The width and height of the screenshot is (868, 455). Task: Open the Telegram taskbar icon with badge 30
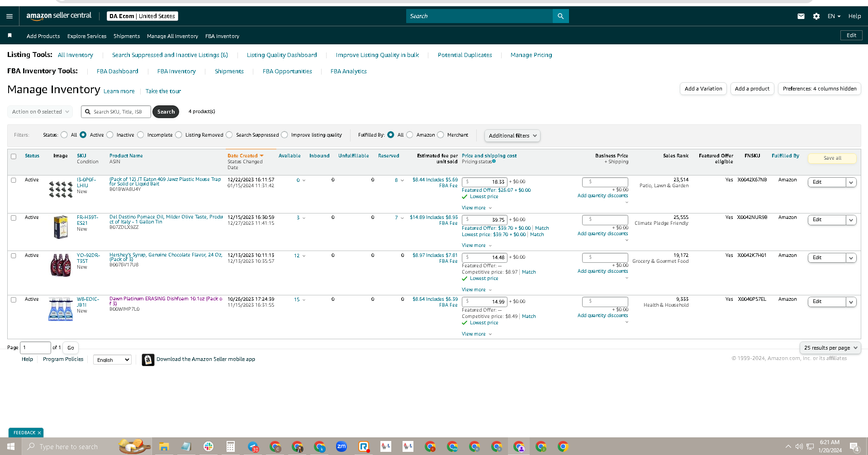253,447
